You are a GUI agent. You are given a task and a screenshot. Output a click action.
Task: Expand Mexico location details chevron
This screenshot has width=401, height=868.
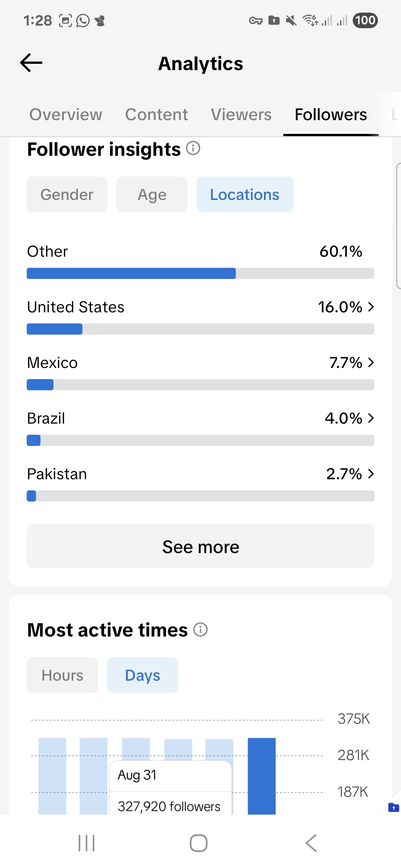point(371,362)
